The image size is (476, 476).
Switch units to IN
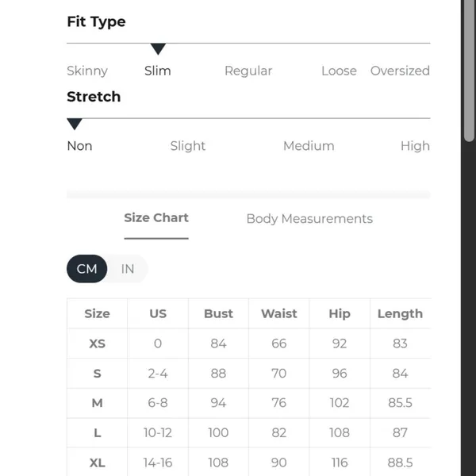(128, 269)
